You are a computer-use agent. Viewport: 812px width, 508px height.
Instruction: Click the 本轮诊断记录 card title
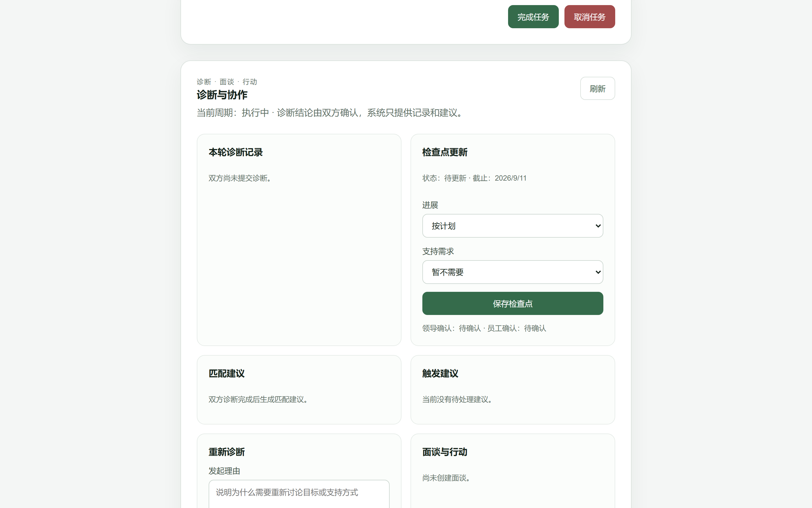[x=235, y=152]
